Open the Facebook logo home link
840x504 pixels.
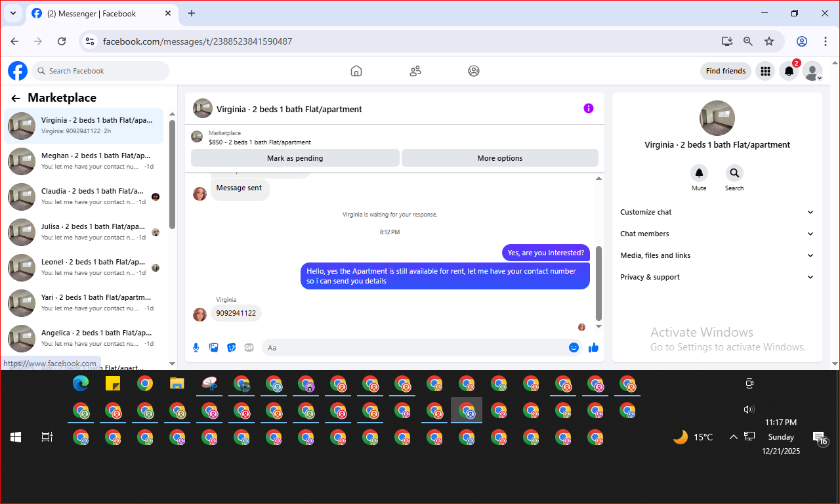(18, 71)
